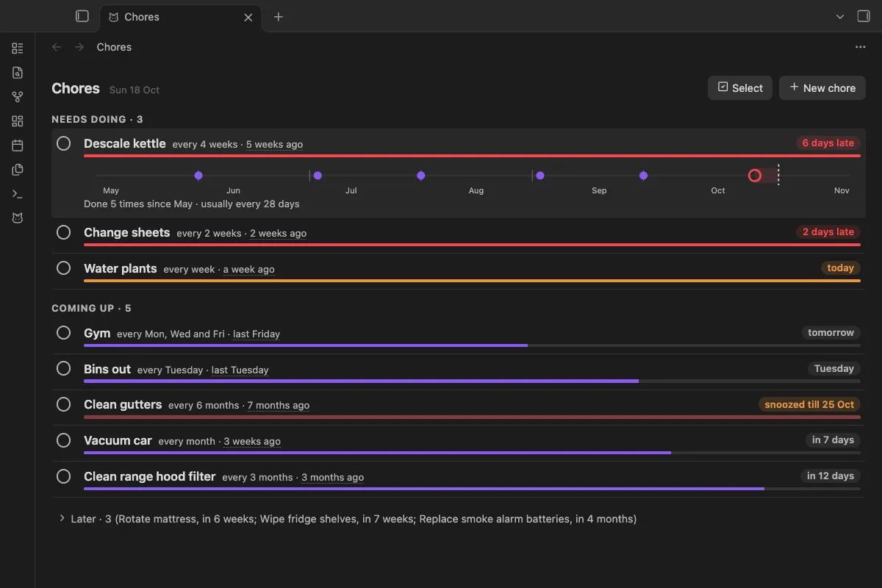This screenshot has height=588, width=882.
Task: Open the cat icon in the left ribbon
Action: [x=18, y=218]
